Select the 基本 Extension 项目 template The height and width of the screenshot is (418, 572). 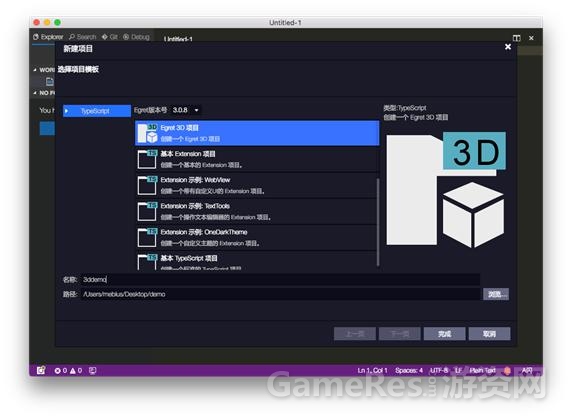coord(256,159)
